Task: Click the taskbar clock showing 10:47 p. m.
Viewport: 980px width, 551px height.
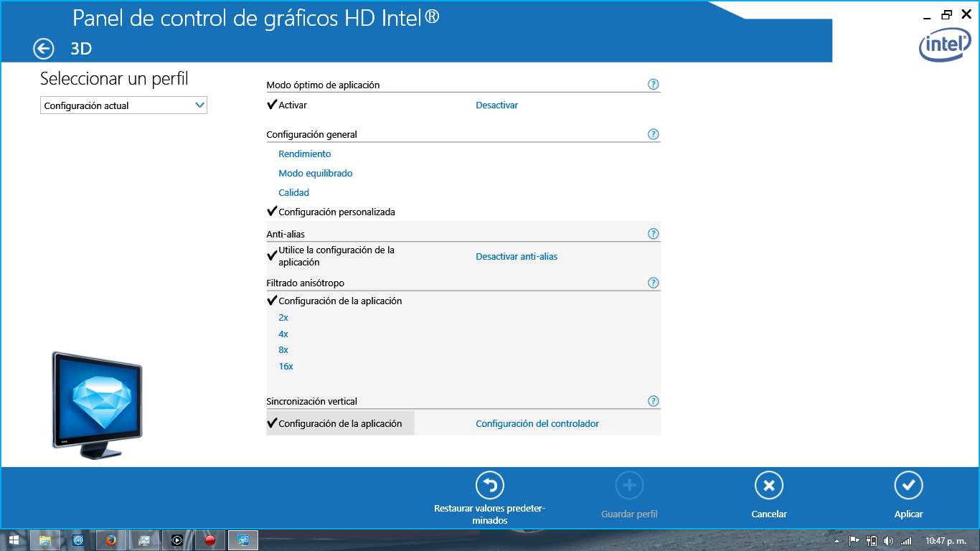Action: [946, 541]
